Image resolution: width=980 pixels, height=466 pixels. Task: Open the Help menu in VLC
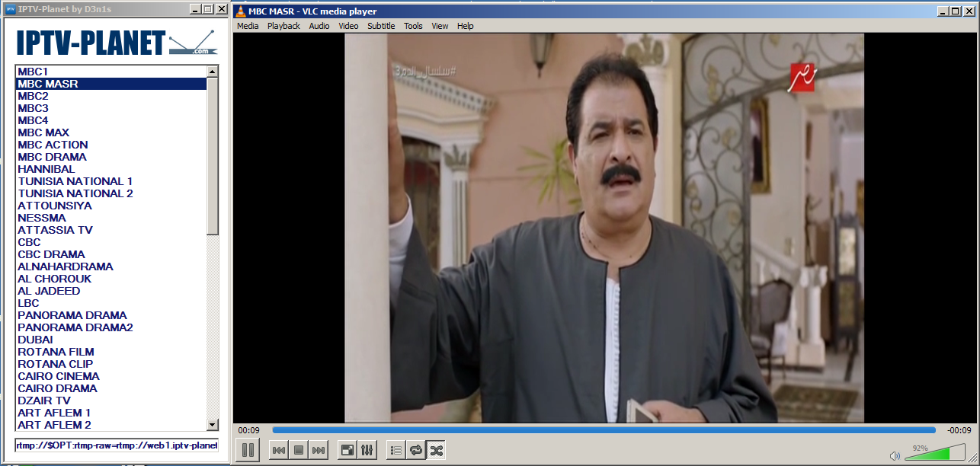466,26
